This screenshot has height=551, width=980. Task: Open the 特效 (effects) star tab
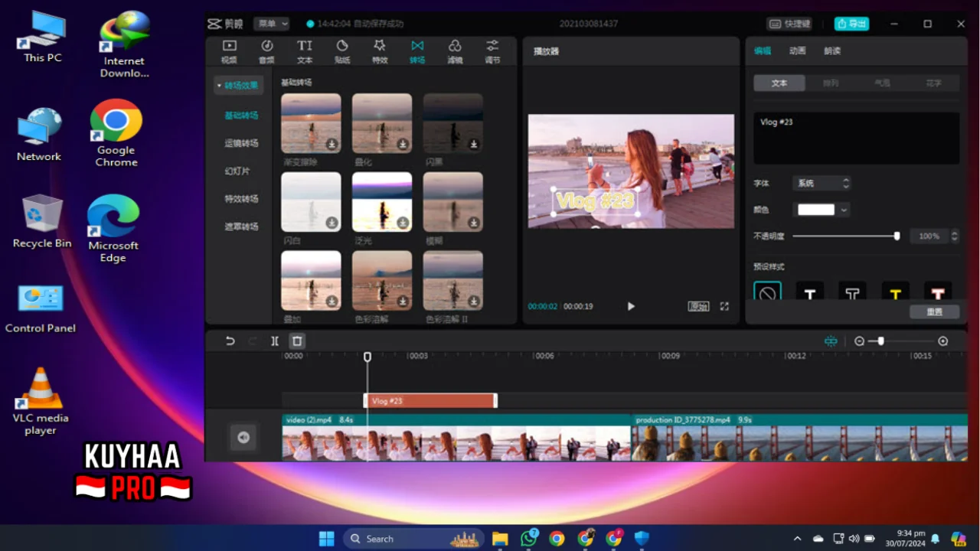[x=380, y=51]
